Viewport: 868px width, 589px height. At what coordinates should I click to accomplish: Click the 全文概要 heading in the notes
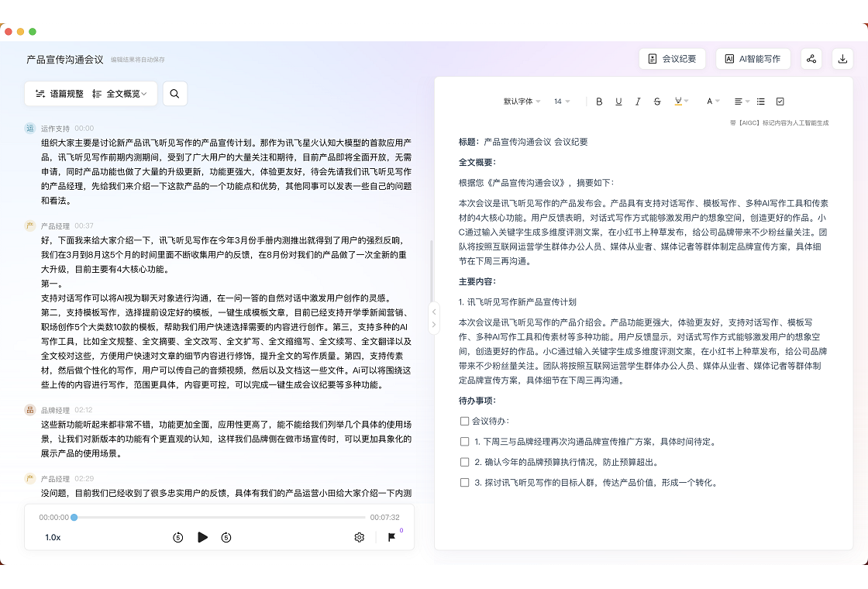click(477, 162)
